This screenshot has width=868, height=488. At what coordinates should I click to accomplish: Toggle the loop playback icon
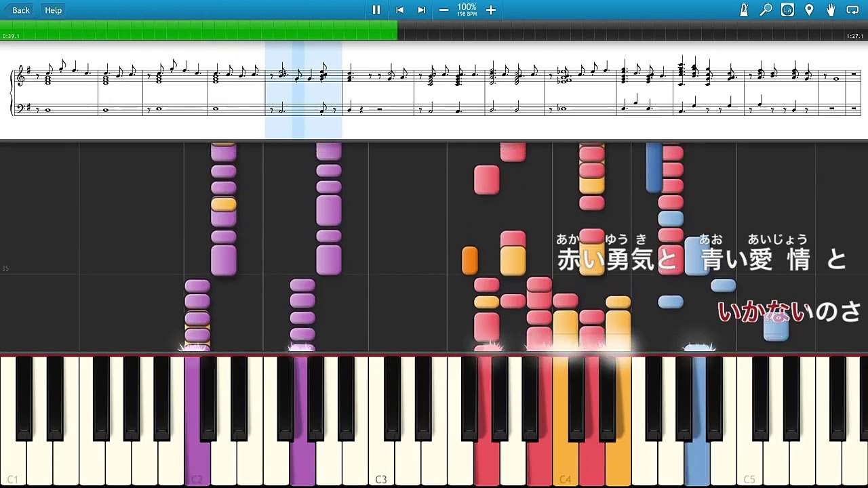[853, 9]
